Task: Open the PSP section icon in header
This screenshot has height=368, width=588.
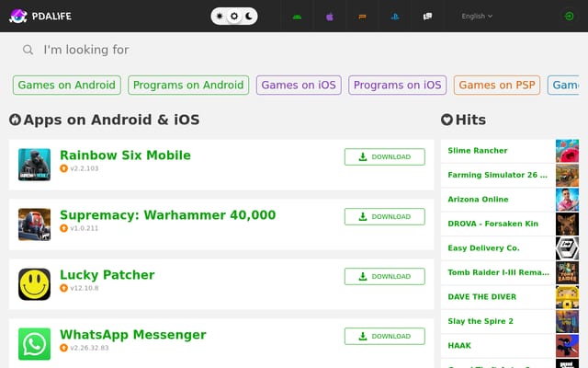Action: (362, 17)
